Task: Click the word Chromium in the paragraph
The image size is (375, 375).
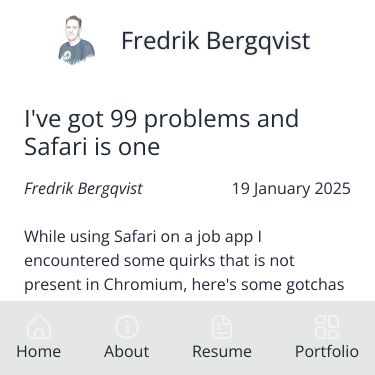Action: click(145, 285)
